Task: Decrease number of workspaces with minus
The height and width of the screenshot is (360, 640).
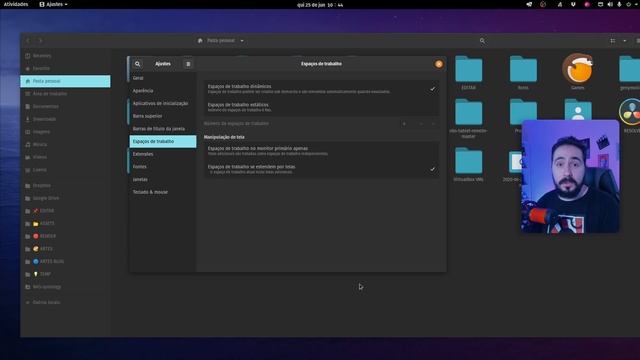Action: coord(421,124)
